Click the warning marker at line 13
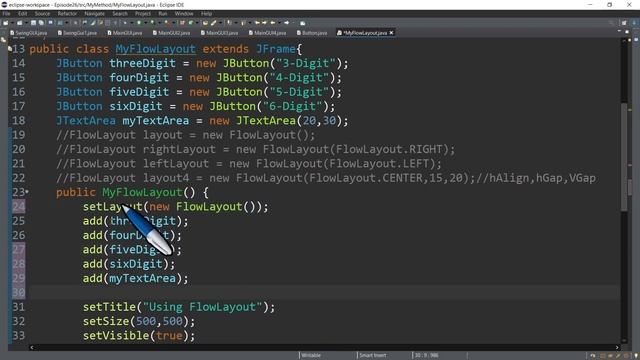Image resolution: width=640 pixels, height=360 pixels. [10, 49]
